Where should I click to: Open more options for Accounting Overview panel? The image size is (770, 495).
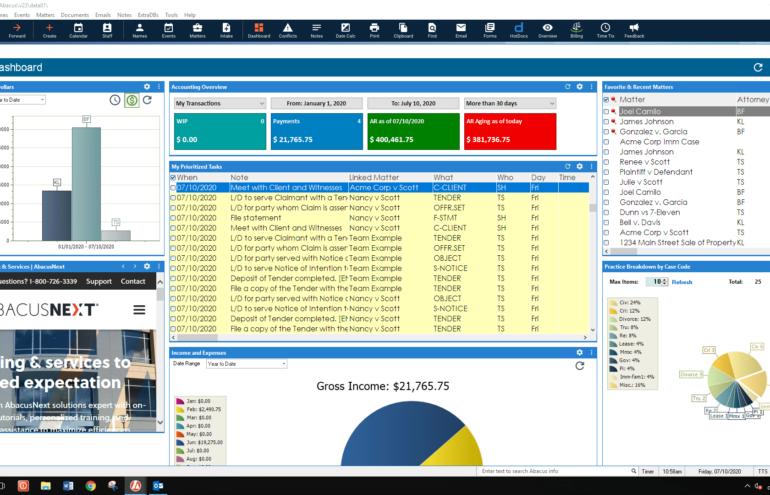(x=591, y=86)
